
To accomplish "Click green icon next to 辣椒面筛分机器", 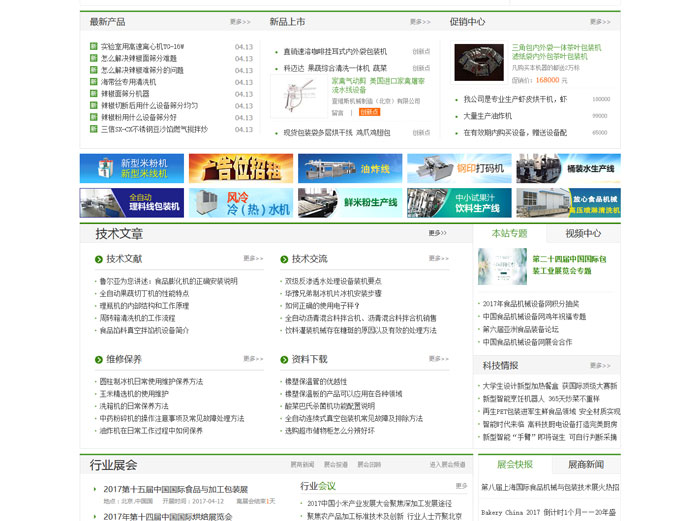I will coord(94,93).
